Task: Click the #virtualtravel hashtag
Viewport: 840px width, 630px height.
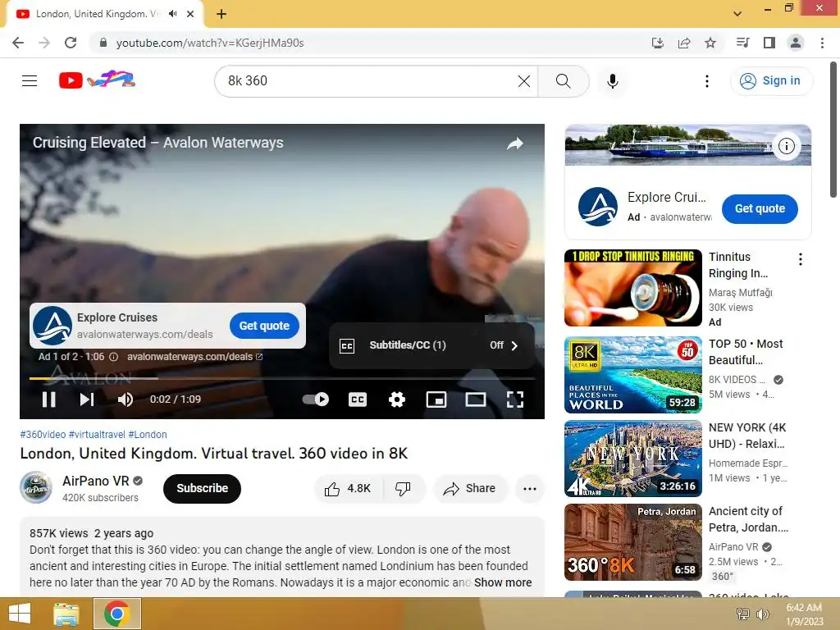Action: [x=97, y=435]
